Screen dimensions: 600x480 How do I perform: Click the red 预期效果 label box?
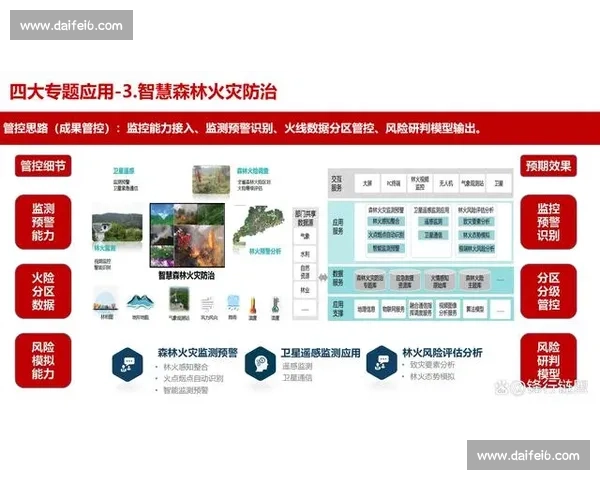pos(548,166)
